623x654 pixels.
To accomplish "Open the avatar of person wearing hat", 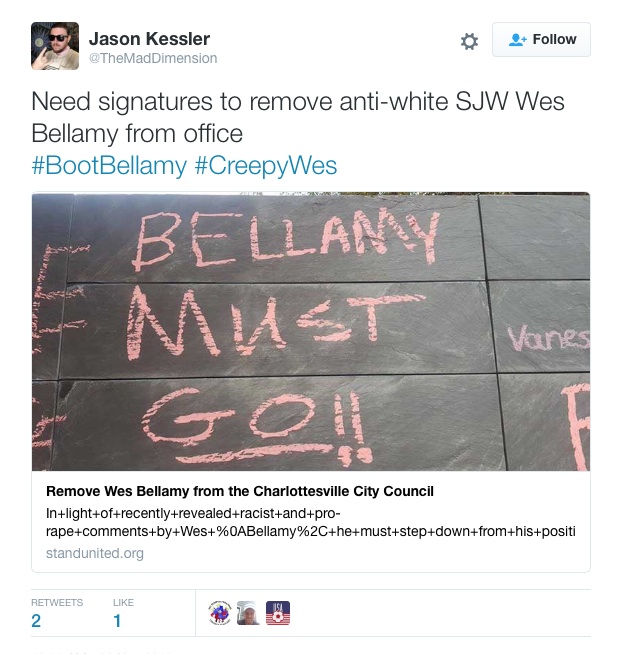I will click(x=249, y=613).
